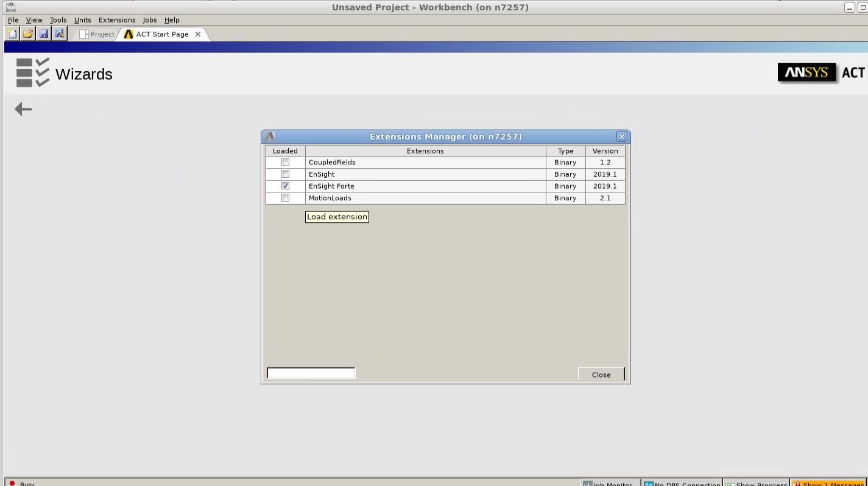Viewport: 868px width, 486px height.
Task: Click version 1.2 of CoupledFields
Action: [x=605, y=163]
